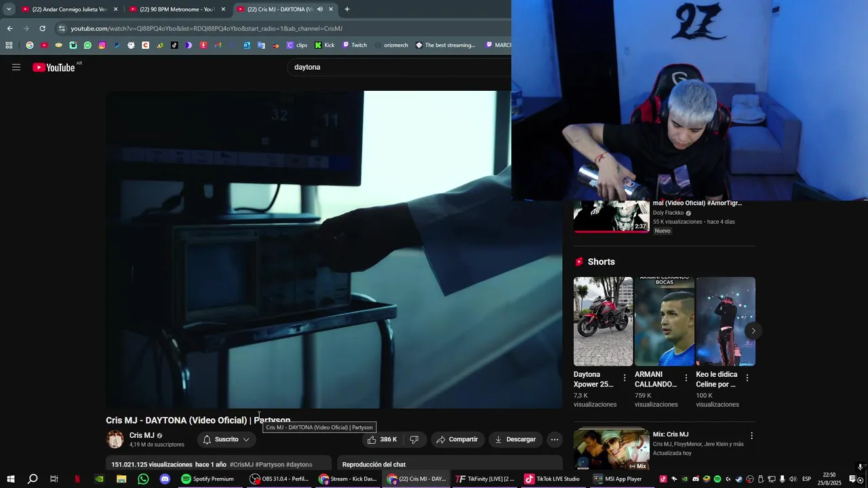Open WhatsApp from the taskbar
Viewport: 868px width, 488px height.
click(143, 479)
